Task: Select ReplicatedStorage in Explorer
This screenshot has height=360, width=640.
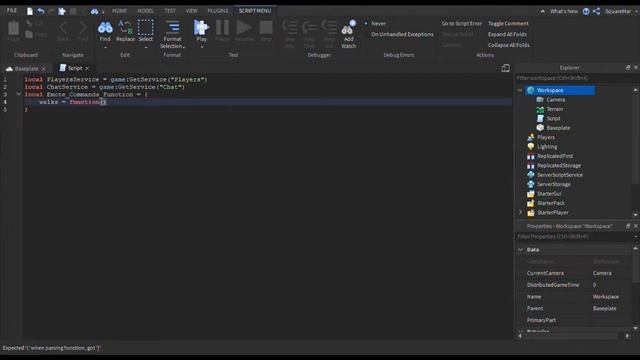Action: pos(559,165)
